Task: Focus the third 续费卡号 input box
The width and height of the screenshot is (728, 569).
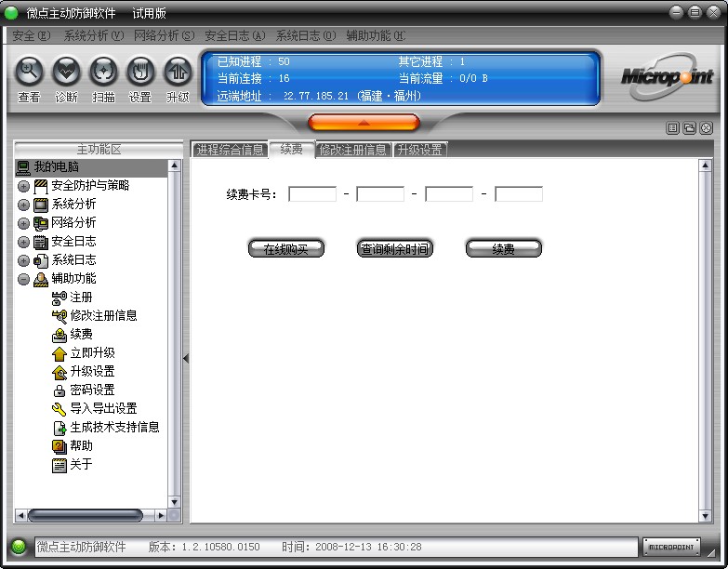Action: pyautogui.click(x=449, y=194)
